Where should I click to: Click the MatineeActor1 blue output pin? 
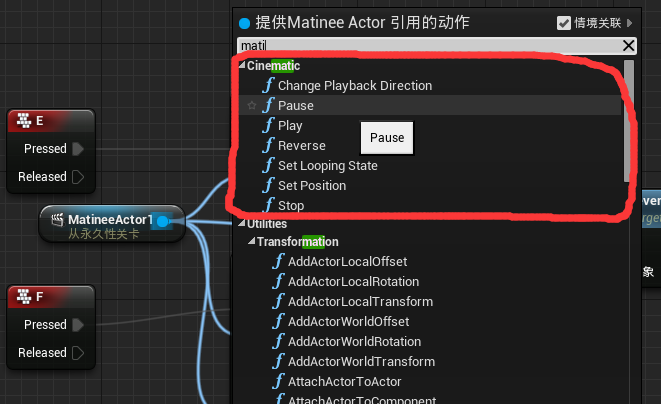163,221
